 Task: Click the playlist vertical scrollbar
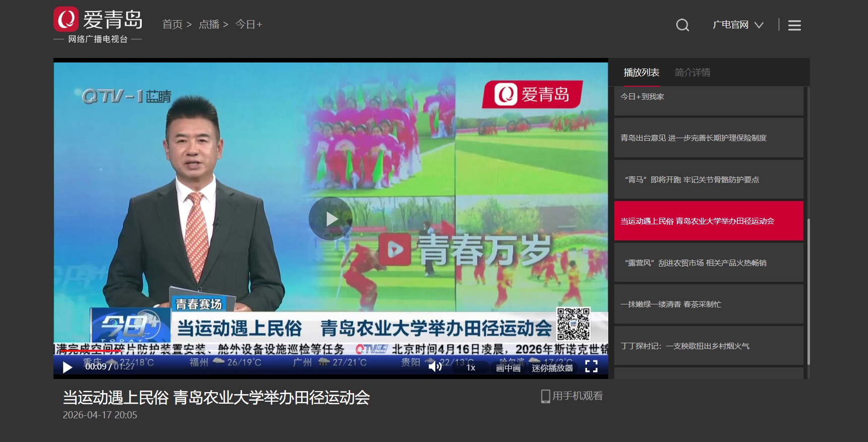[x=808, y=292]
